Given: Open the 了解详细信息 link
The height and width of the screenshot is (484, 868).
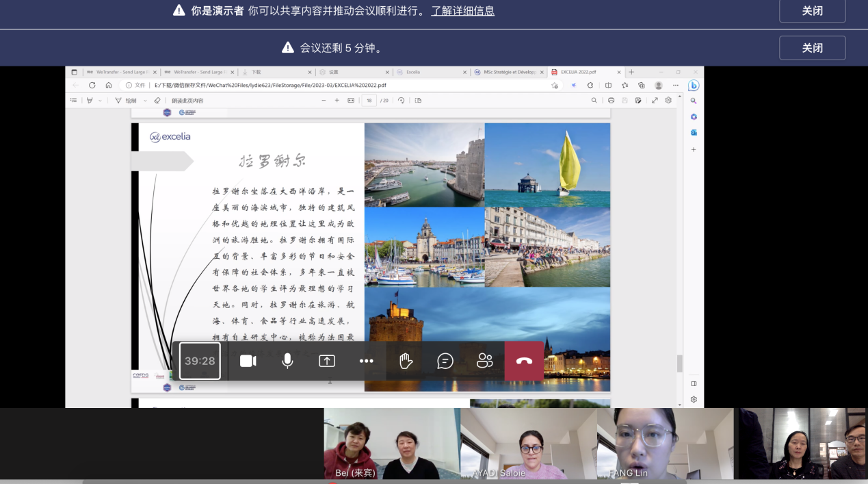Looking at the screenshot, I should click(x=462, y=11).
